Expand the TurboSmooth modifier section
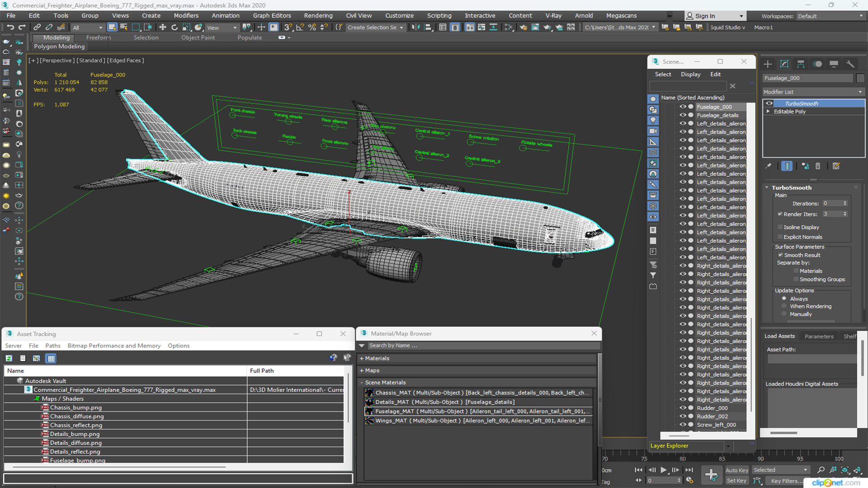 pos(769,187)
